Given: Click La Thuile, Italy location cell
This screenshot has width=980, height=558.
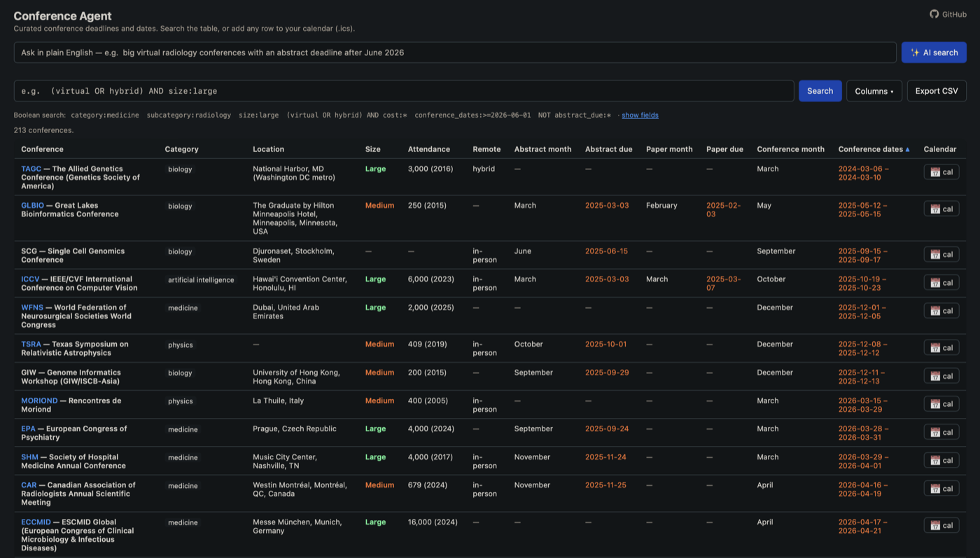Looking at the screenshot, I should click(x=278, y=400).
